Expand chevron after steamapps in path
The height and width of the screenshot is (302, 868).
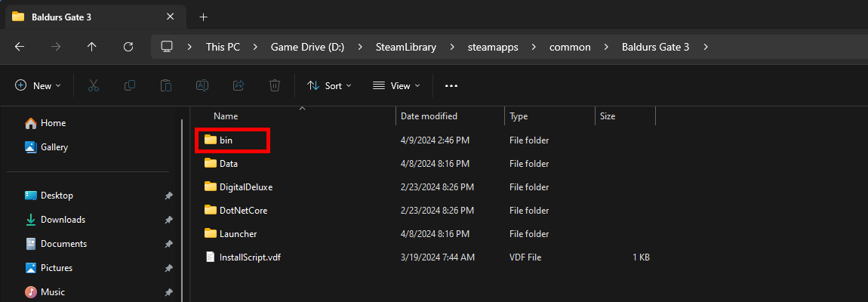(x=534, y=47)
